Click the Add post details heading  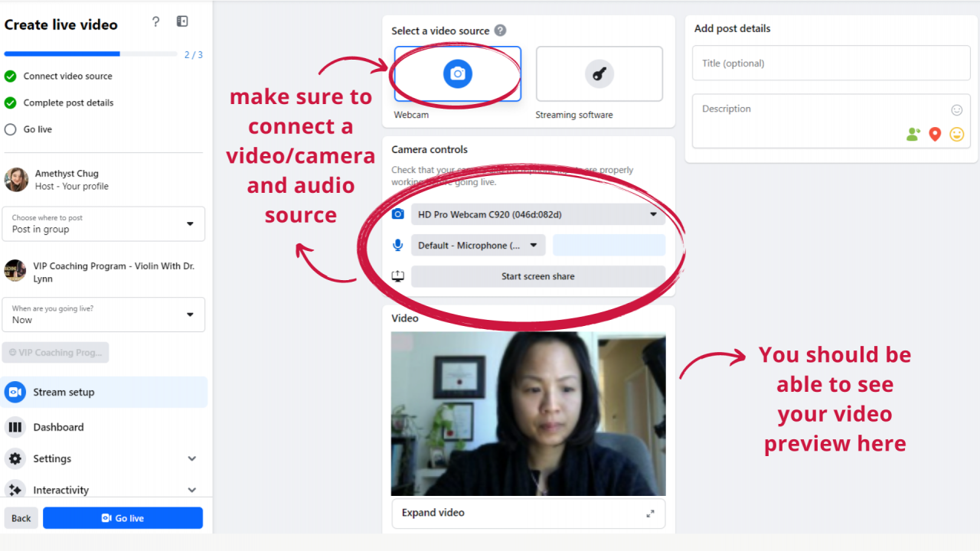click(x=733, y=28)
